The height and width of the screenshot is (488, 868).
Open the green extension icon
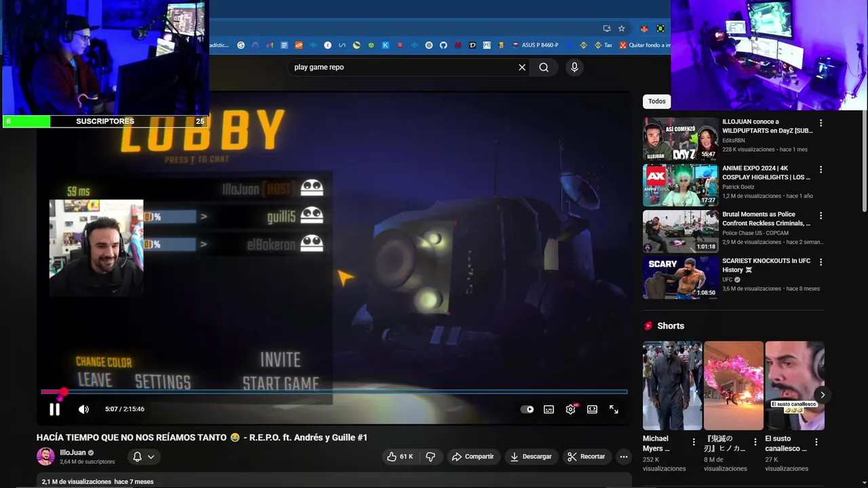[660, 28]
